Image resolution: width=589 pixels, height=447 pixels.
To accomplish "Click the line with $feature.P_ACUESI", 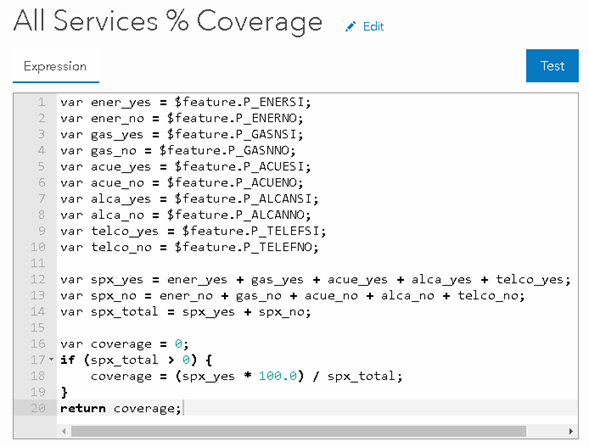I will 186,167.
